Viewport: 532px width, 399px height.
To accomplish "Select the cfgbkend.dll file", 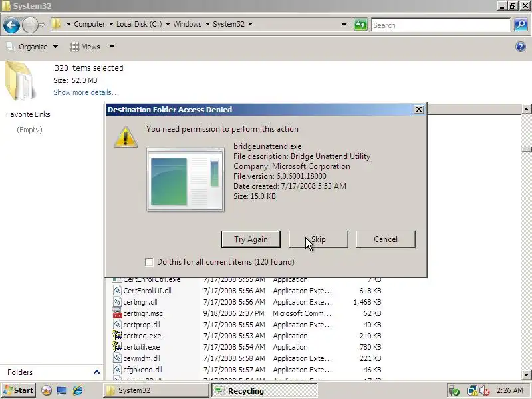I will pos(142,370).
